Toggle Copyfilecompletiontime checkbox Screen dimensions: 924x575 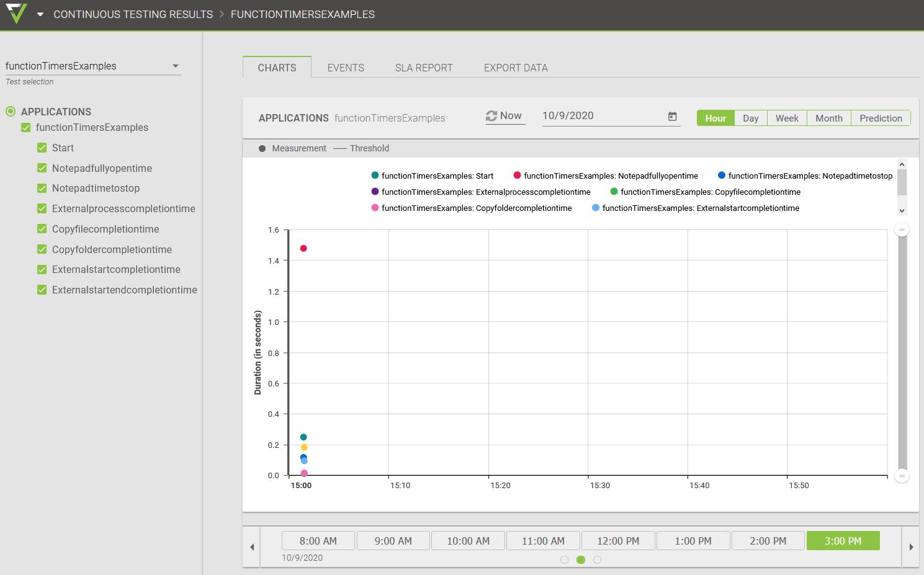click(x=42, y=229)
